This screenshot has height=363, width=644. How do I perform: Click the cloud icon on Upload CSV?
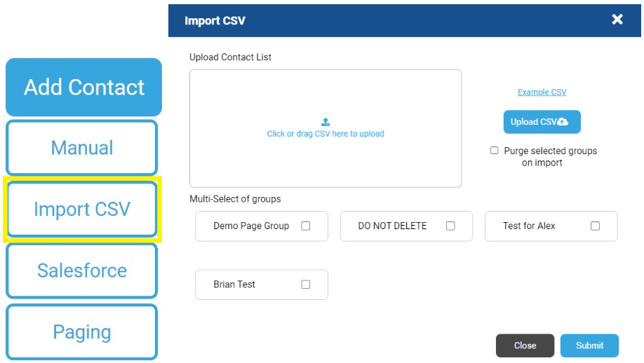pyautogui.click(x=563, y=122)
